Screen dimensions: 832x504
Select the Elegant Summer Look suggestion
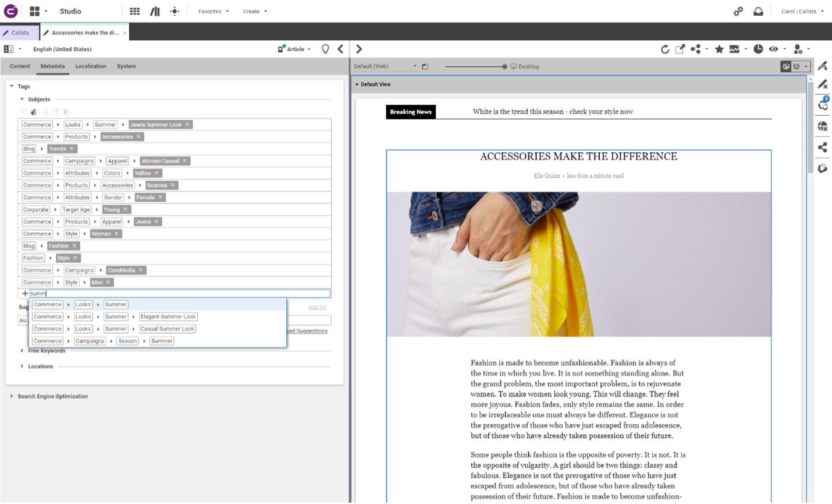pyautogui.click(x=158, y=317)
